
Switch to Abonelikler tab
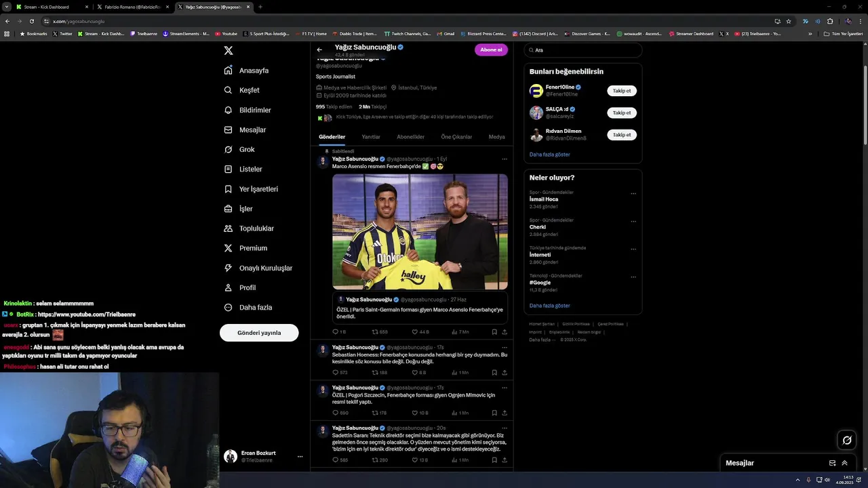click(410, 137)
